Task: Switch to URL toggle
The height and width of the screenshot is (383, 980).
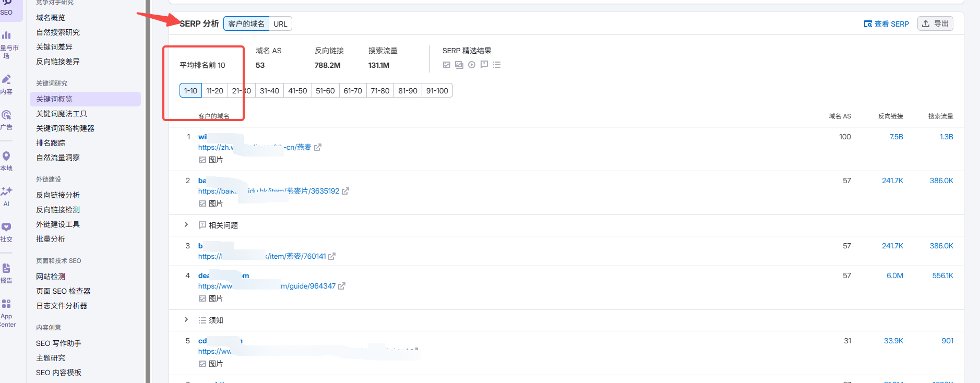Action: pos(280,24)
